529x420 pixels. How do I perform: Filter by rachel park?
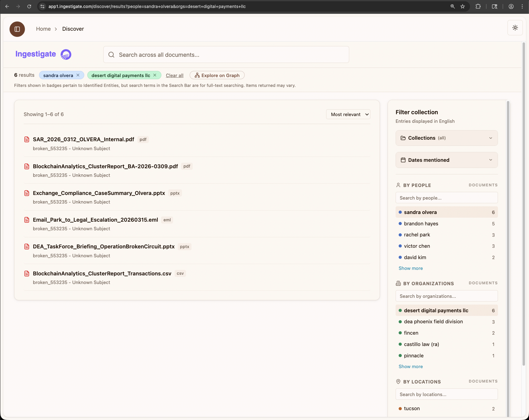(447, 235)
